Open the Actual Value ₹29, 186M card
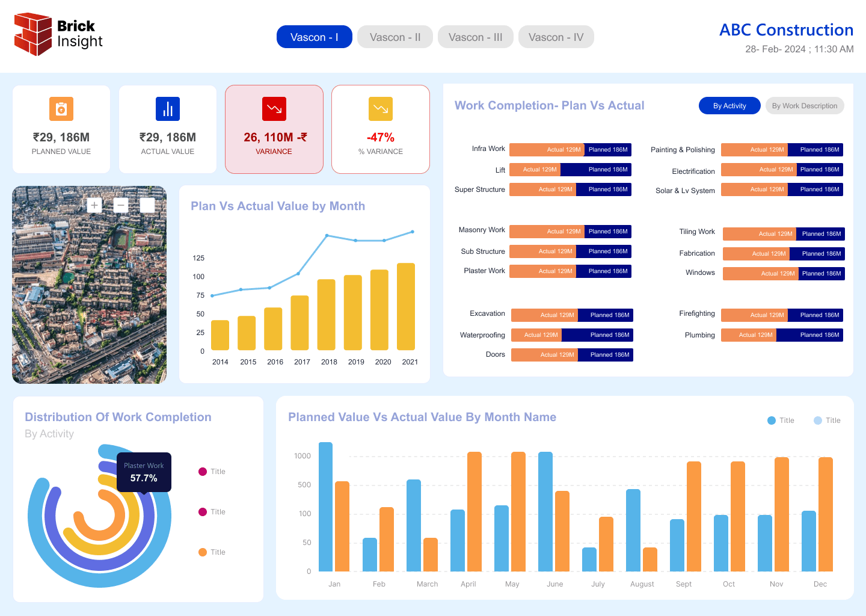This screenshot has height=616, width=866. [168, 129]
